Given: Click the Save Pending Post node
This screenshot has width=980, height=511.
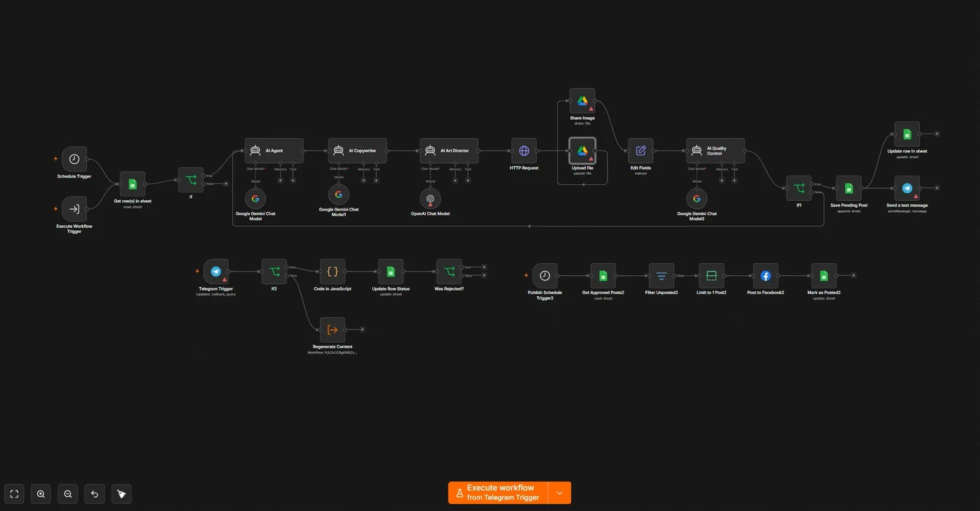Looking at the screenshot, I should click(x=848, y=188).
